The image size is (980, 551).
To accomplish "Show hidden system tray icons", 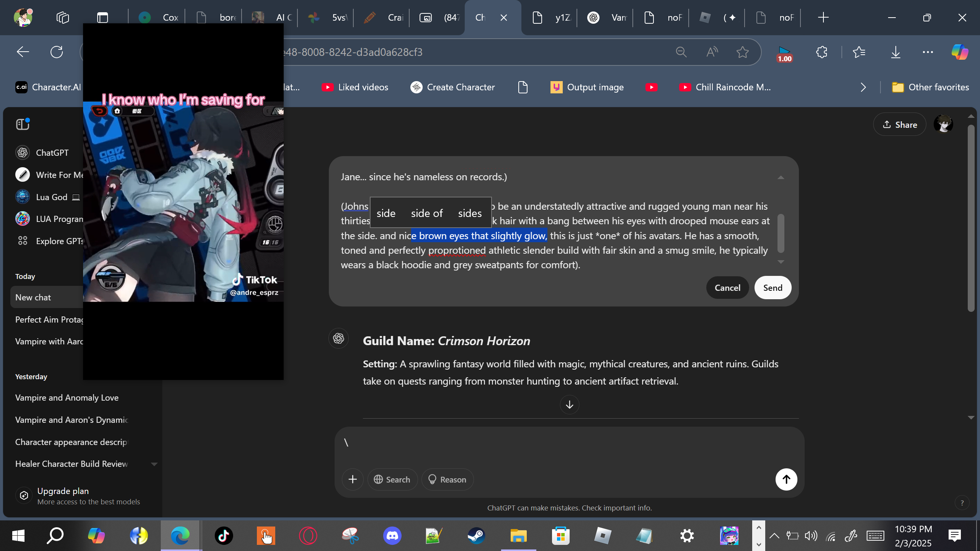I will [x=774, y=536].
